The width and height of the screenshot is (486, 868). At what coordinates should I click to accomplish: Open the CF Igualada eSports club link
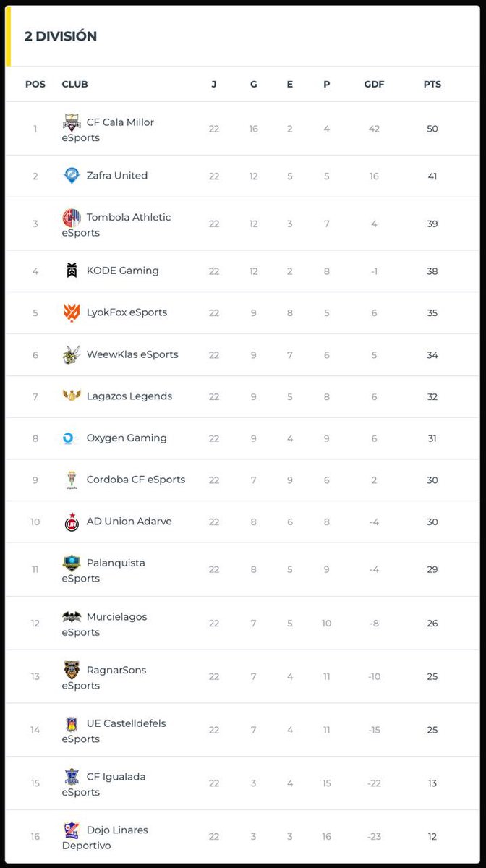(x=104, y=784)
